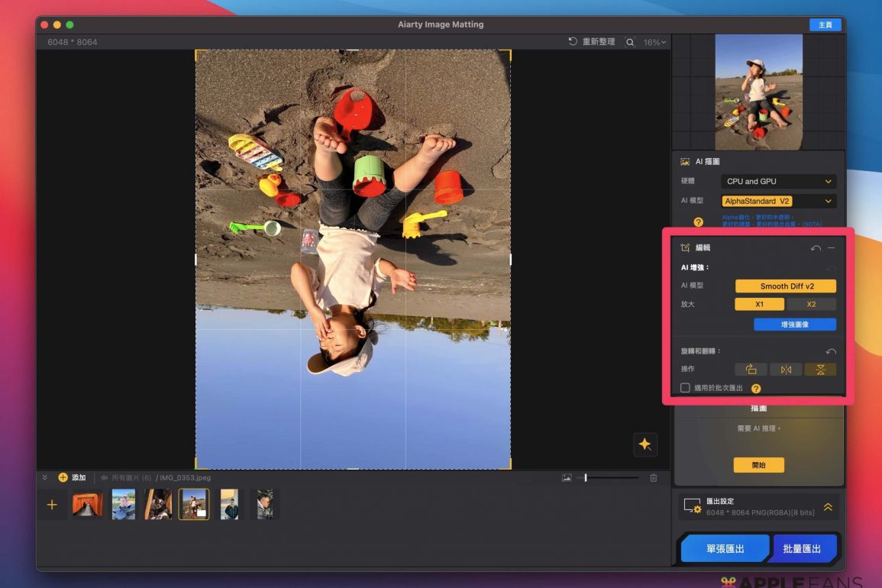Click the AI magic sparkle icon on canvas
882x588 pixels.
(x=645, y=444)
